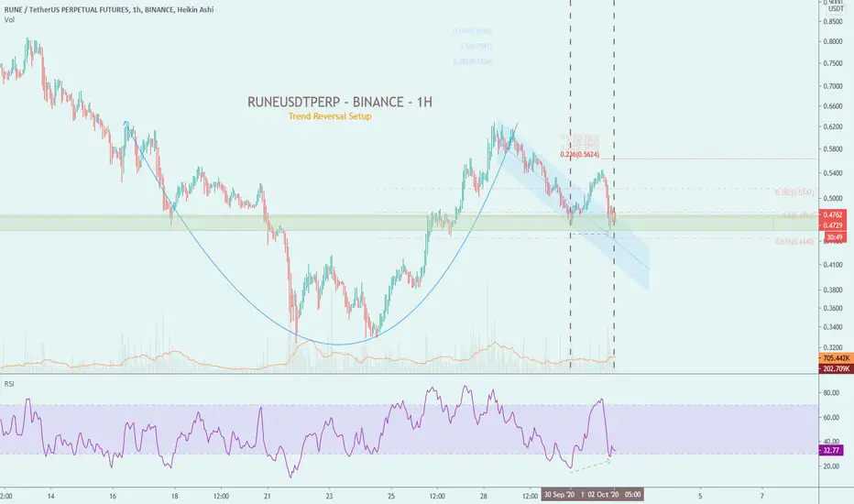Click the 0.6200 price axis tick
Image resolution: width=854 pixels, height=504 pixels.
(833, 127)
